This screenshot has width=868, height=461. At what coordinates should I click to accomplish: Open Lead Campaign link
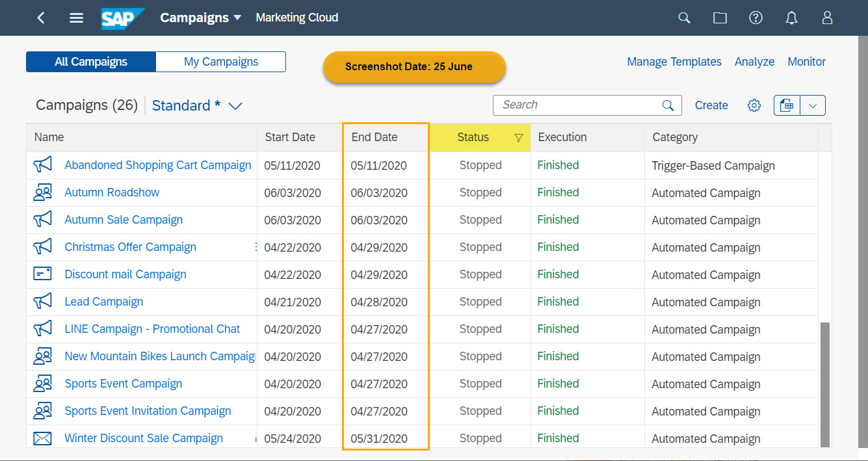pos(104,302)
